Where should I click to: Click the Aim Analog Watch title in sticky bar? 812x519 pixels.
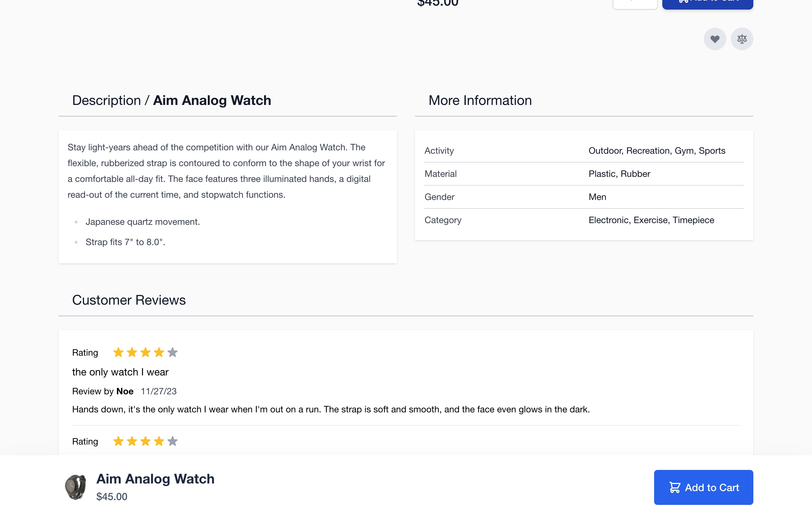click(x=155, y=478)
